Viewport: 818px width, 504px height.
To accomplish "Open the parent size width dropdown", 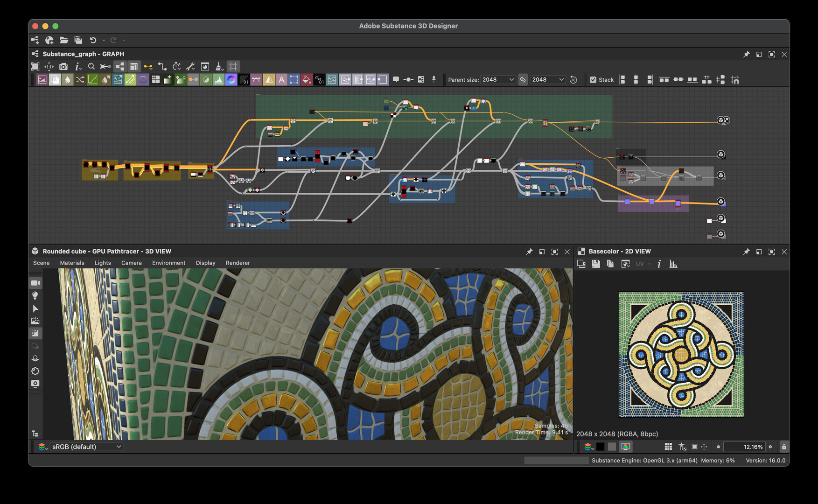I will point(498,80).
